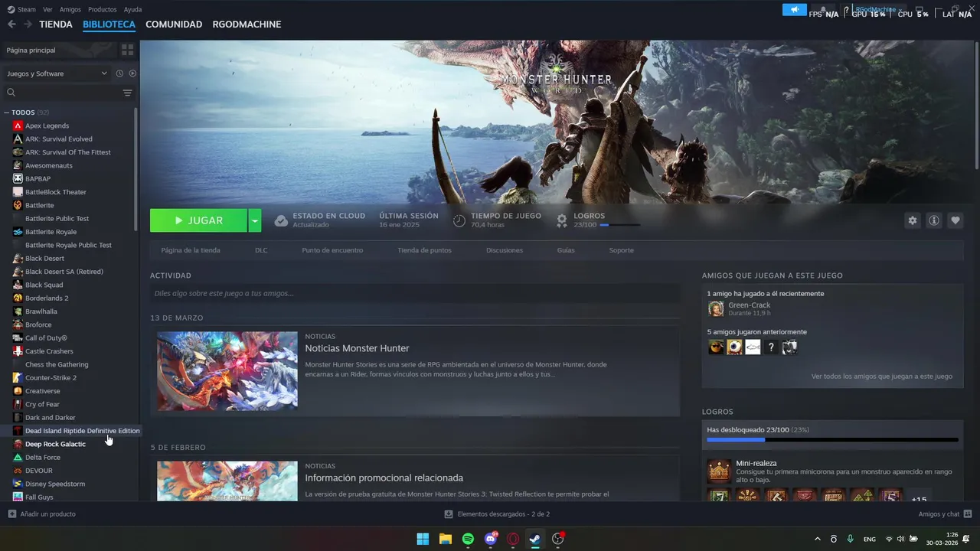Click the green JUGAR button
The width and height of the screenshot is (980, 551).
198,220
